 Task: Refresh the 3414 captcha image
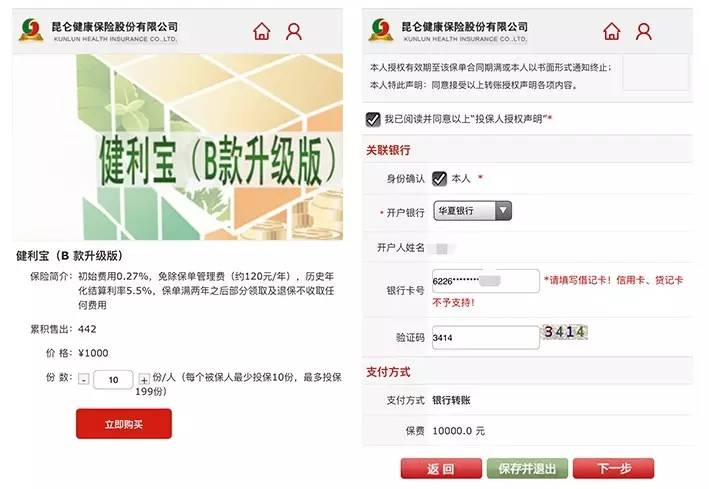[565, 332]
